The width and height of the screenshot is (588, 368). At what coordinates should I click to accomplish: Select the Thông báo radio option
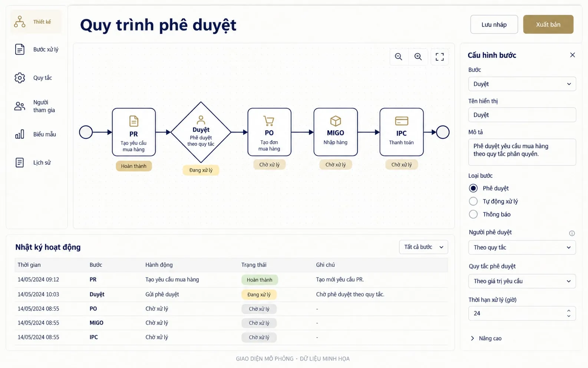[473, 214]
